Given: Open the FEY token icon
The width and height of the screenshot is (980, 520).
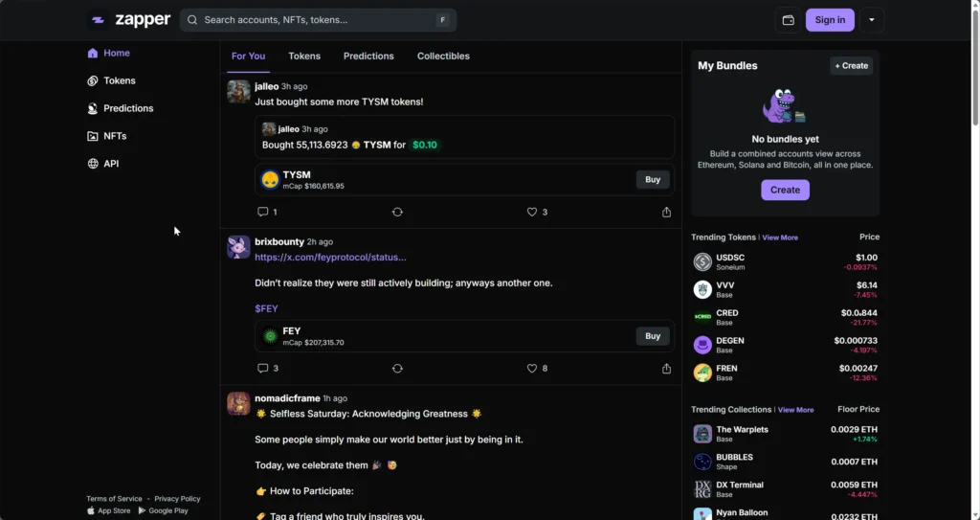Looking at the screenshot, I should coord(270,336).
